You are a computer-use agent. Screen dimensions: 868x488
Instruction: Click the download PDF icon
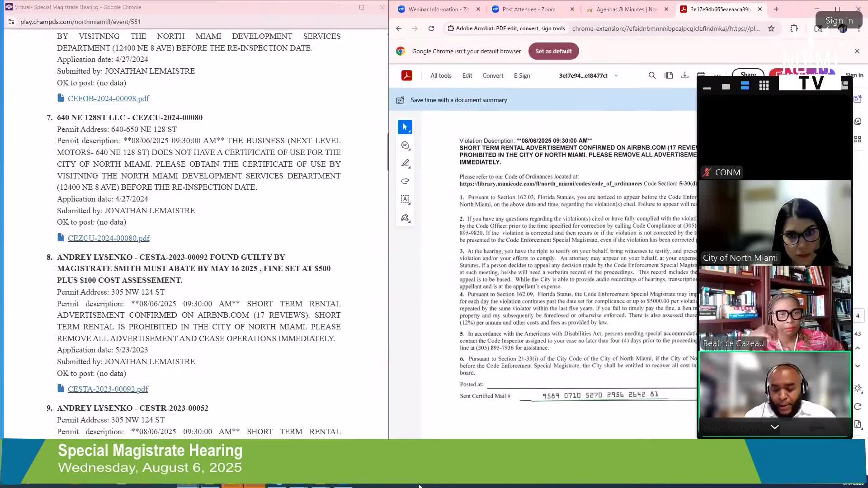click(x=685, y=75)
